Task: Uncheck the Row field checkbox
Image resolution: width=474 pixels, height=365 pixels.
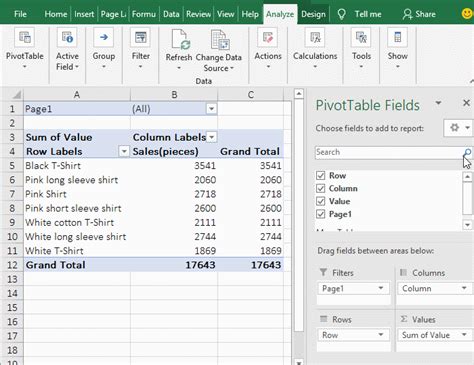Action: tap(321, 175)
